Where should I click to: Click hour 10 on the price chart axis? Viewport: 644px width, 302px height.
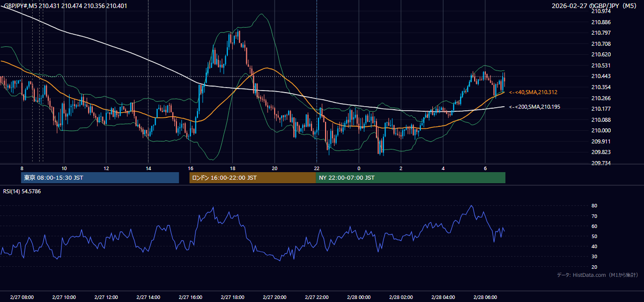[64, 168]
